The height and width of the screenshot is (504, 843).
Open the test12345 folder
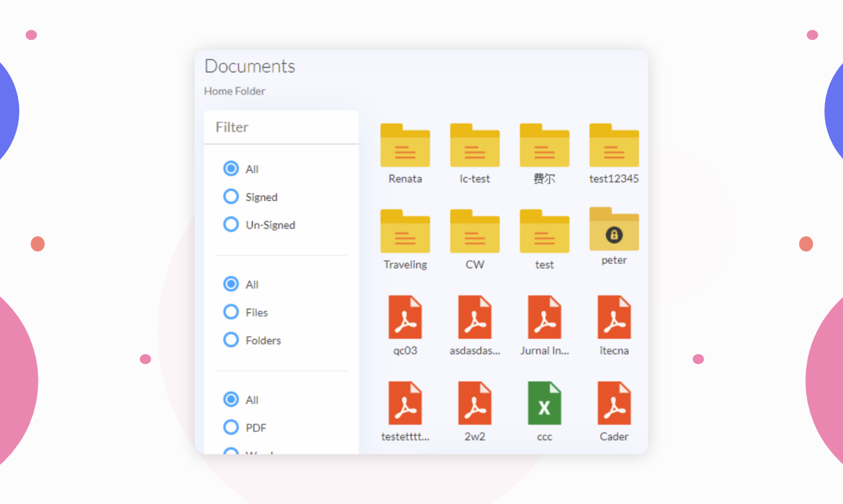[x=614, y=146]
